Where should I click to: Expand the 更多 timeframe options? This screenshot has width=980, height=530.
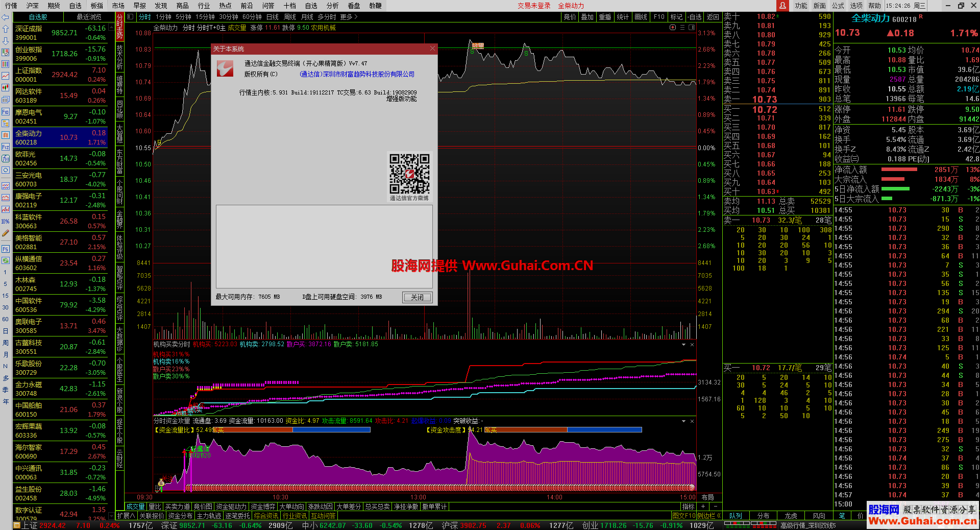tap(349, 17)
